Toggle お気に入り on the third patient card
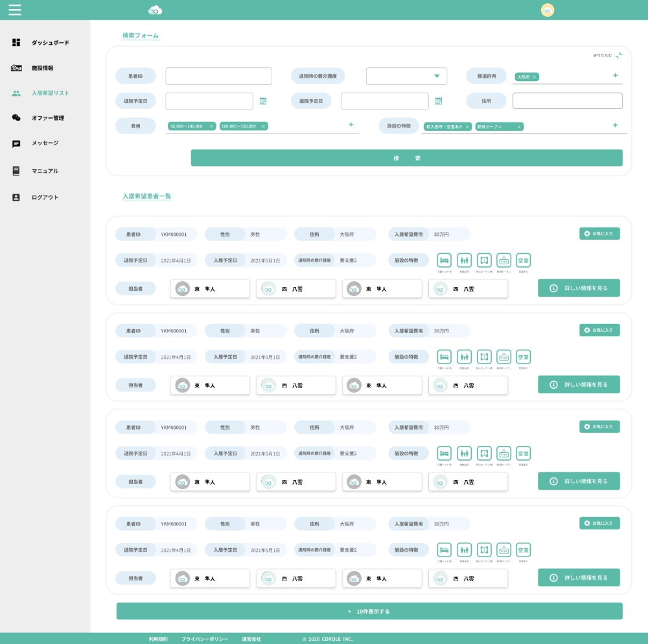The image size is (648, 644). click(599, 426)
